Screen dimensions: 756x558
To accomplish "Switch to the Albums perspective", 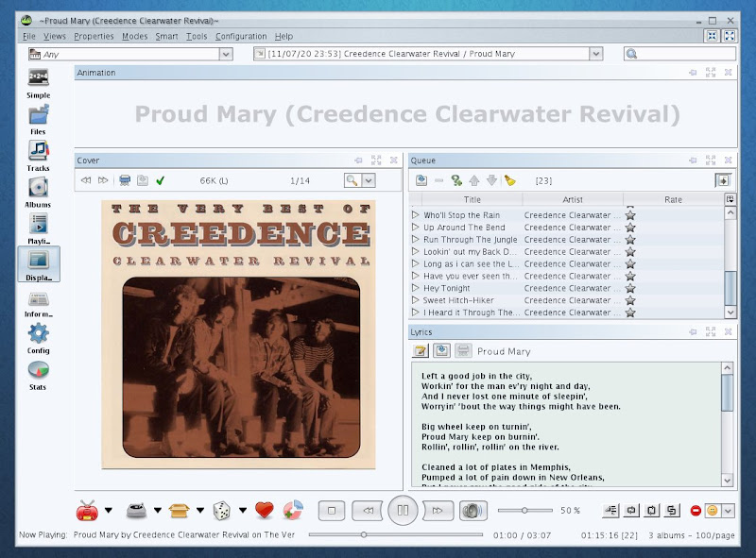I will coord(38,193).
